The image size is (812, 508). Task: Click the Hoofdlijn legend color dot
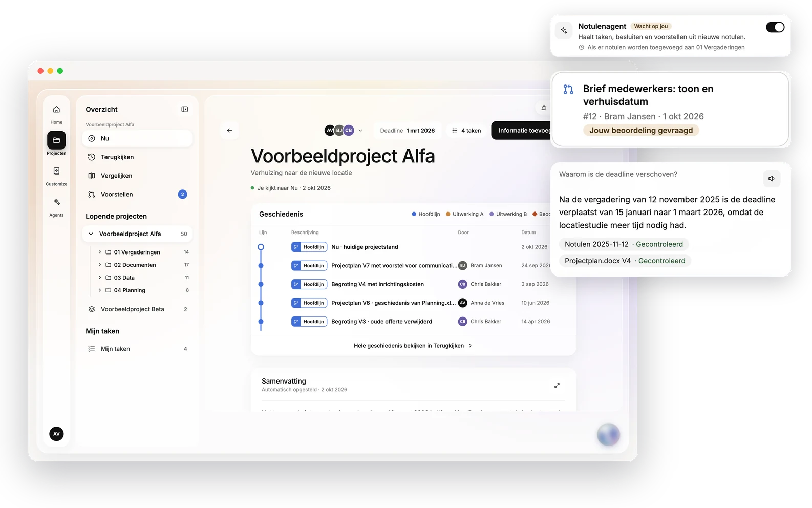pos(414,214)
